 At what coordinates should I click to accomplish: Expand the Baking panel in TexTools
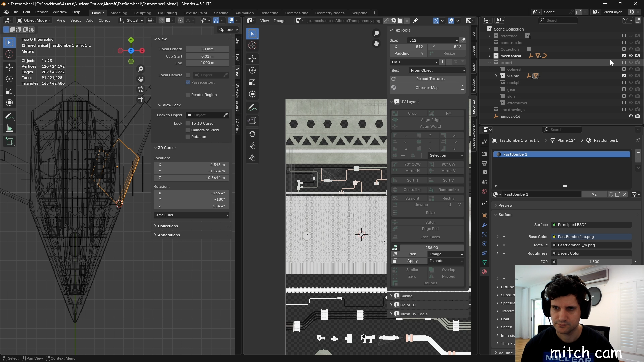tap(406, 296)
